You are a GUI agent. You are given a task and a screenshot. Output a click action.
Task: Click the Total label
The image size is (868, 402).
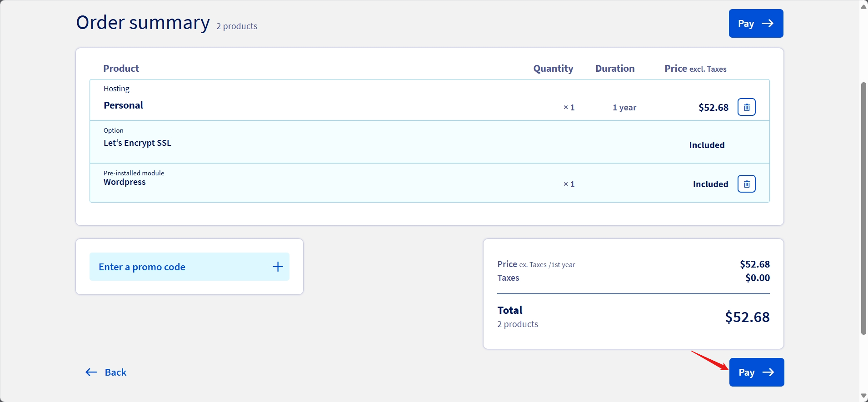(510, 310)
